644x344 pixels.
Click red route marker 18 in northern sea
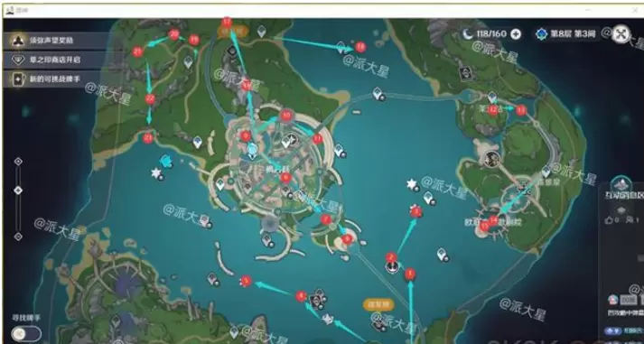(360, 47)
